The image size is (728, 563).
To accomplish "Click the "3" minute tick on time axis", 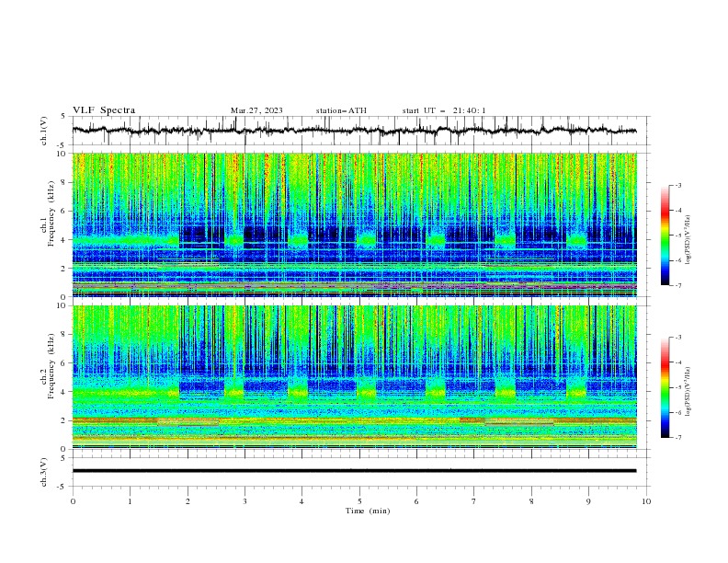I will point(245,501).
